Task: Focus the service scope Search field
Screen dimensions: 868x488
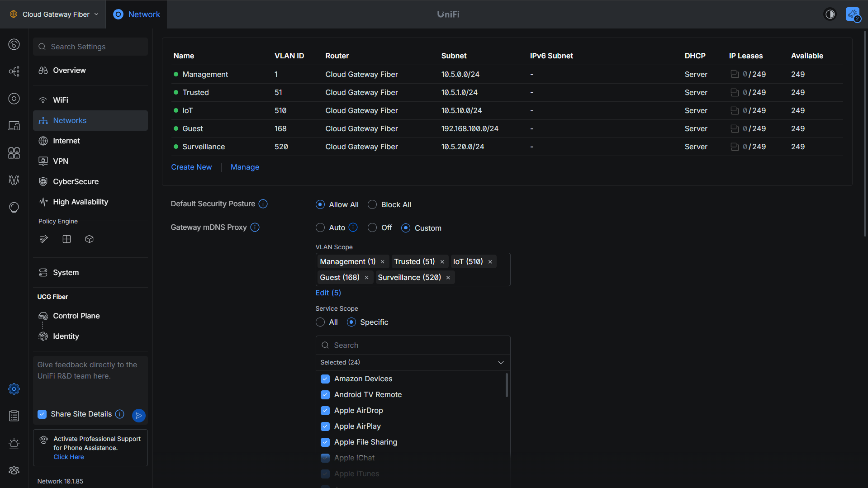Action: pos(413,345)
